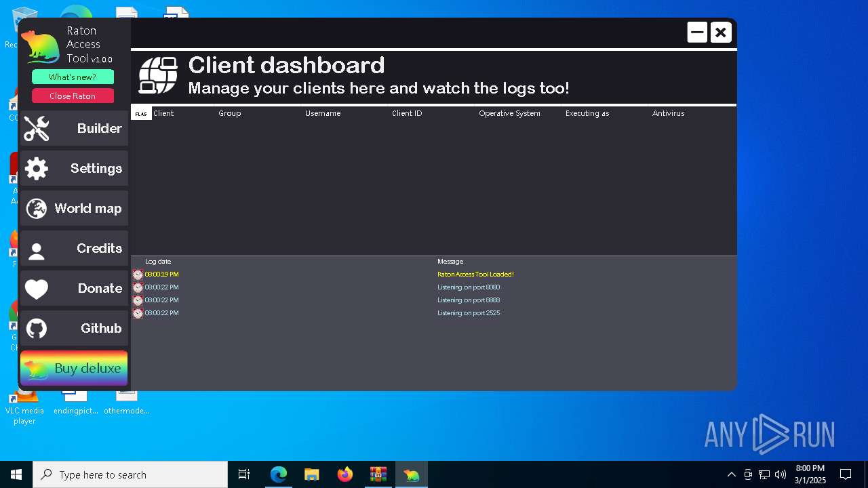
Task: Select 'Listening on port 2525' log message
Action: (x=469, y=313)
